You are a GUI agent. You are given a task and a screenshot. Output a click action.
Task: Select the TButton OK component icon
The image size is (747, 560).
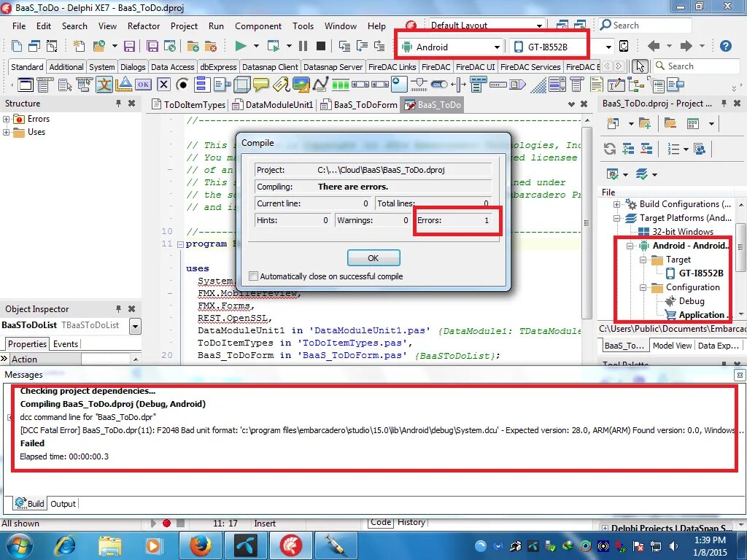click(143, 85)
